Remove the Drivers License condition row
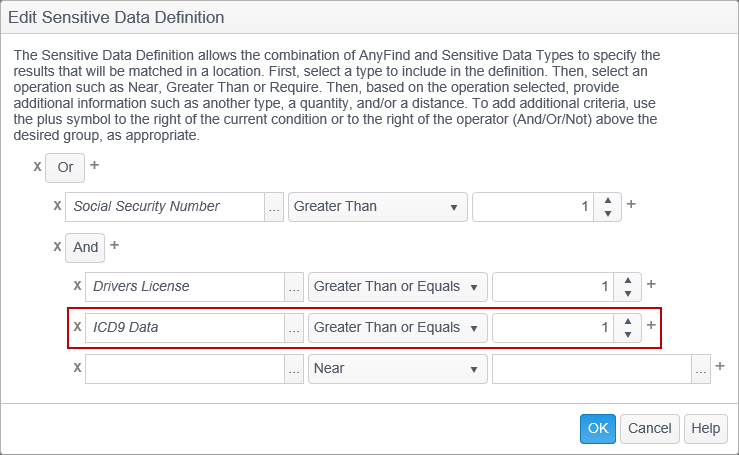 [x=77, y=286]
